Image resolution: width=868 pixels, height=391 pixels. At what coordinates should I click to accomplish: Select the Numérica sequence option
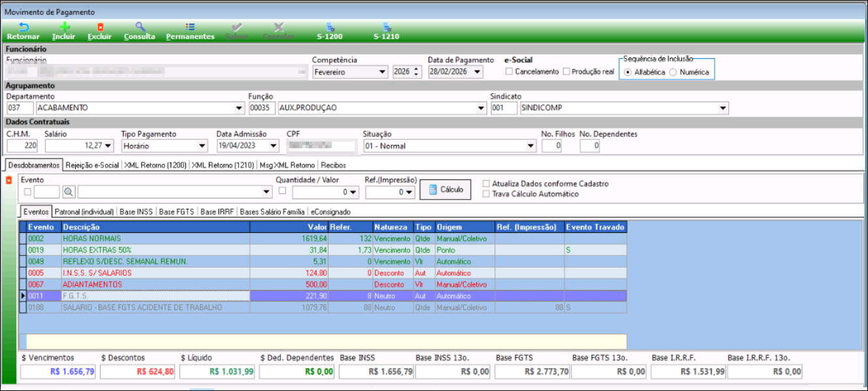(x=673, y=72)
